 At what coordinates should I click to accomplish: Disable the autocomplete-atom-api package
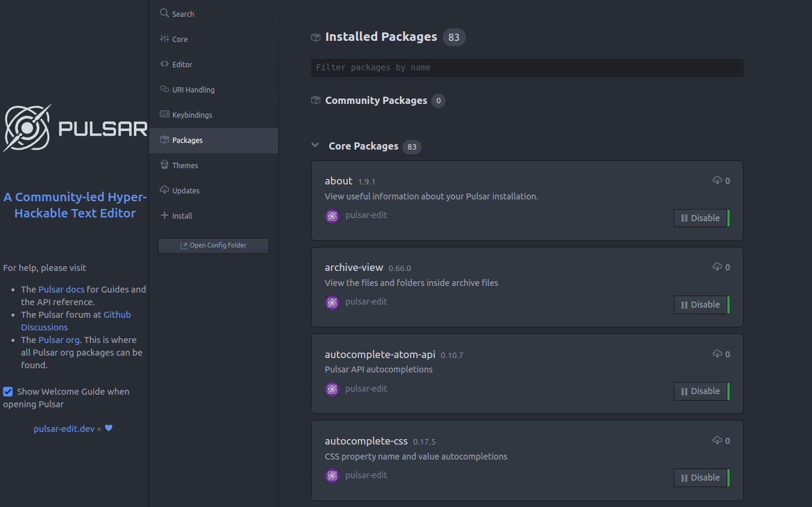pos(701,391)
